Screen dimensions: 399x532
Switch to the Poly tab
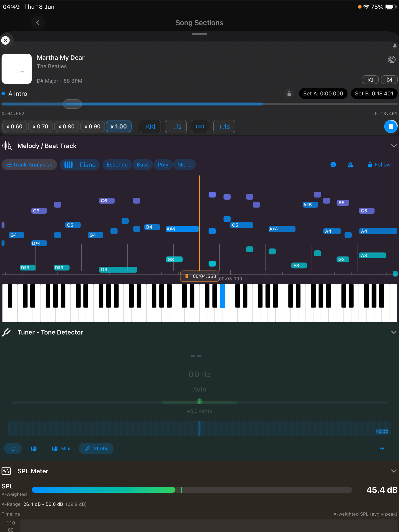(x=163, y=165)
